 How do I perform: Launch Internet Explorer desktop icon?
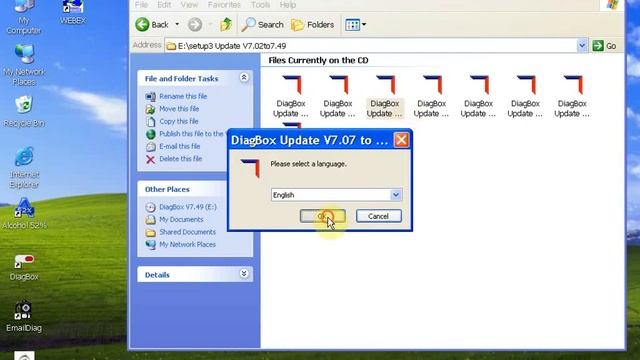24,167
